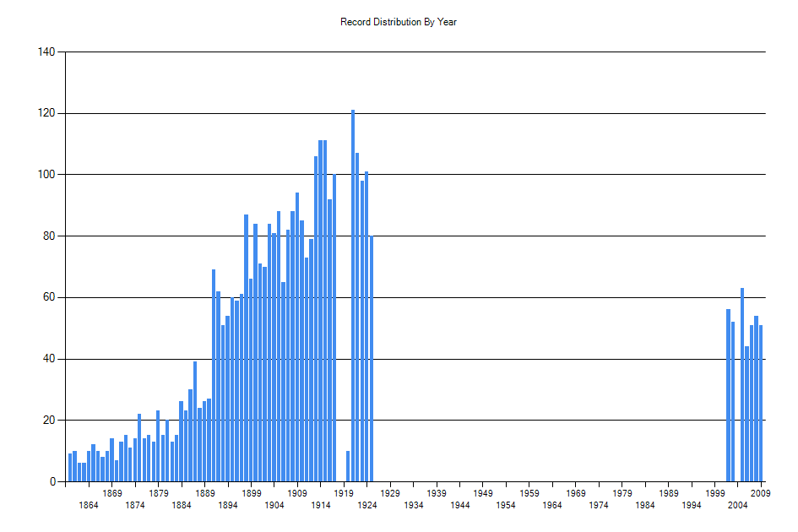Viewport: 798px width, 532px height.
Task: Select the 0 label on the vertical axis
Action: click(x=52, y=481)
